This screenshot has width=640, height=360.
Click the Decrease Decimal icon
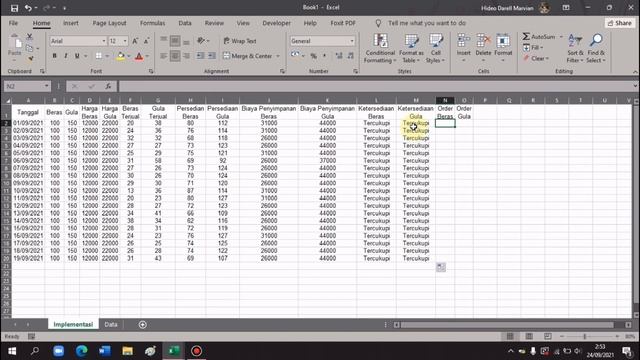pos(351,56)
